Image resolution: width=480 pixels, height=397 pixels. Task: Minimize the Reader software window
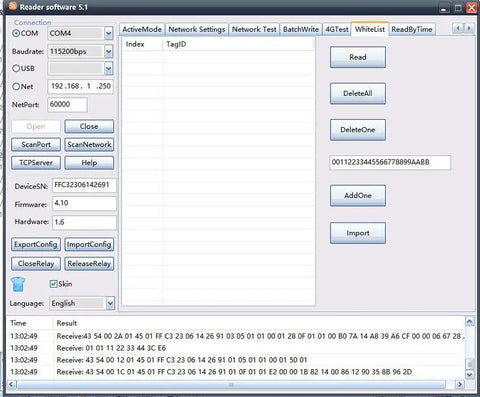tap(443, 8)
